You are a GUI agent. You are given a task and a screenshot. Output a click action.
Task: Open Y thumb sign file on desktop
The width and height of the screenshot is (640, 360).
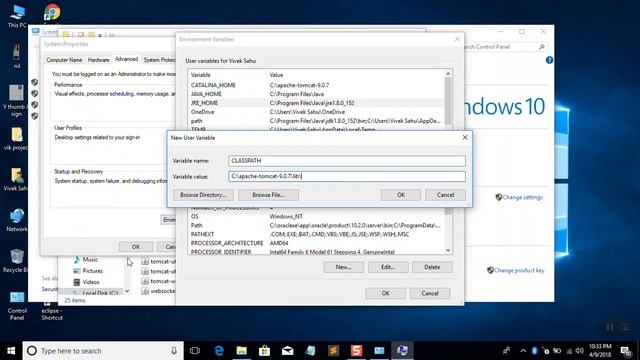[x=16, y=101]
